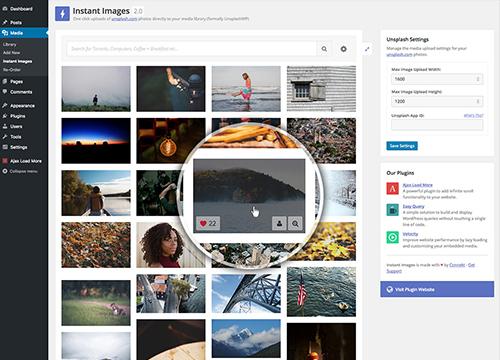
Task: Click the link beside Unsplash App ID label
Action: click(x=473, y=115)
